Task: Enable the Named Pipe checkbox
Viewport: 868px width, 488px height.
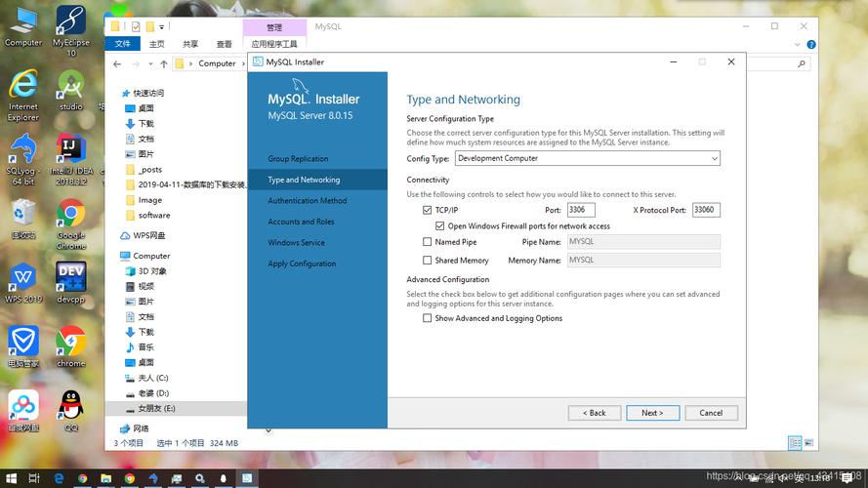Action: click(x=427, y=242)
